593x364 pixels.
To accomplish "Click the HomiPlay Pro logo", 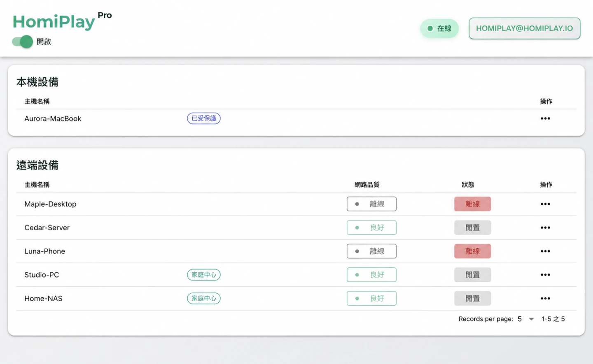I will 62,21.
